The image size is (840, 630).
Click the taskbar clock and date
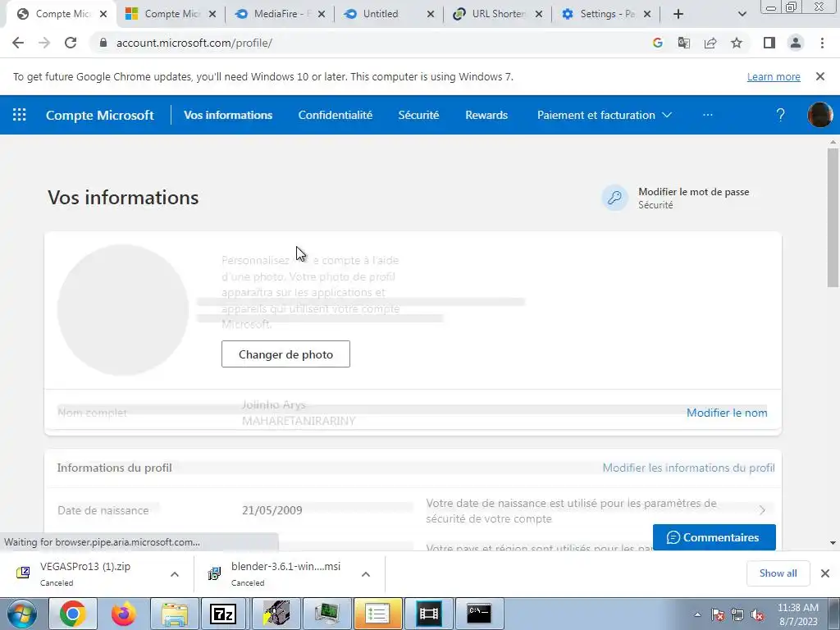[797, 614]
